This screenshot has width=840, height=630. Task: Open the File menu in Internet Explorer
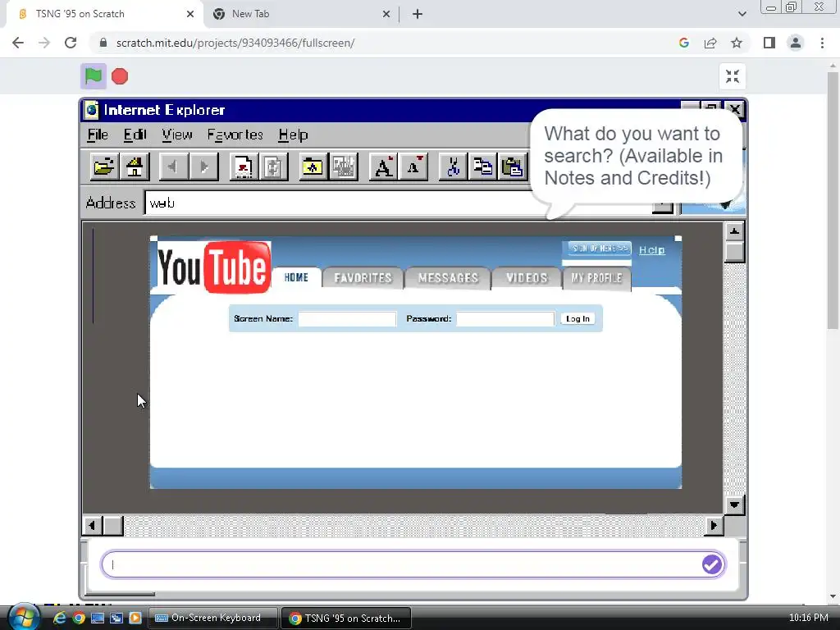click(x=98, y=135)
